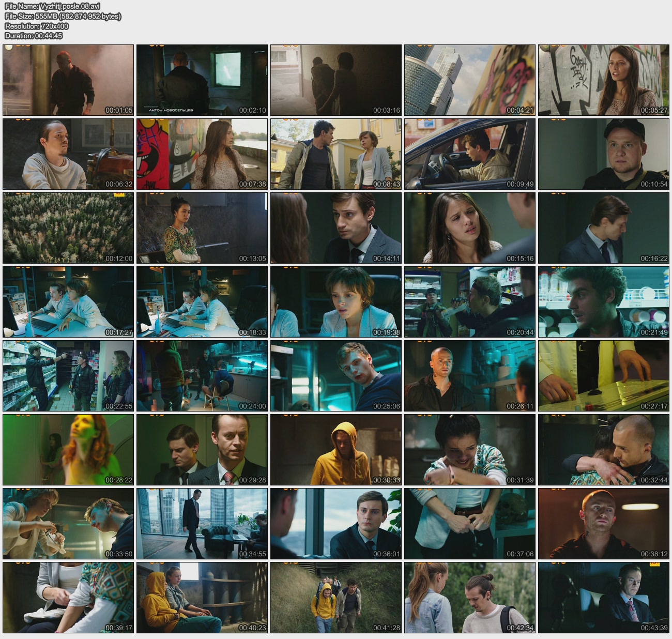Click the two suited men frame 00:29:28

(202, 450)
